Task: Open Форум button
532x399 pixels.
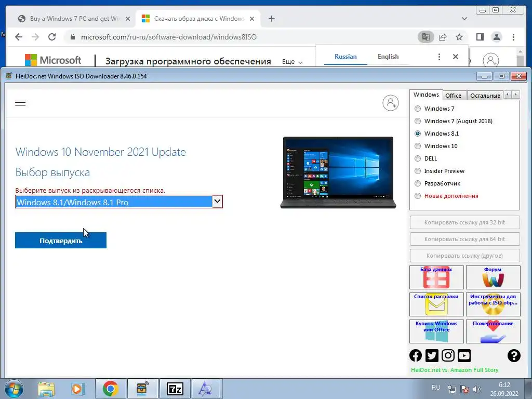Action: [x=493, y=277]
